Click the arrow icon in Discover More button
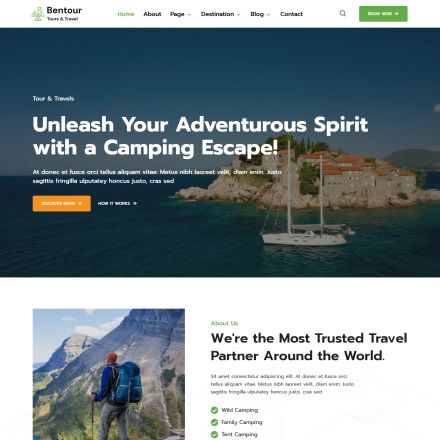 (80, 203)
